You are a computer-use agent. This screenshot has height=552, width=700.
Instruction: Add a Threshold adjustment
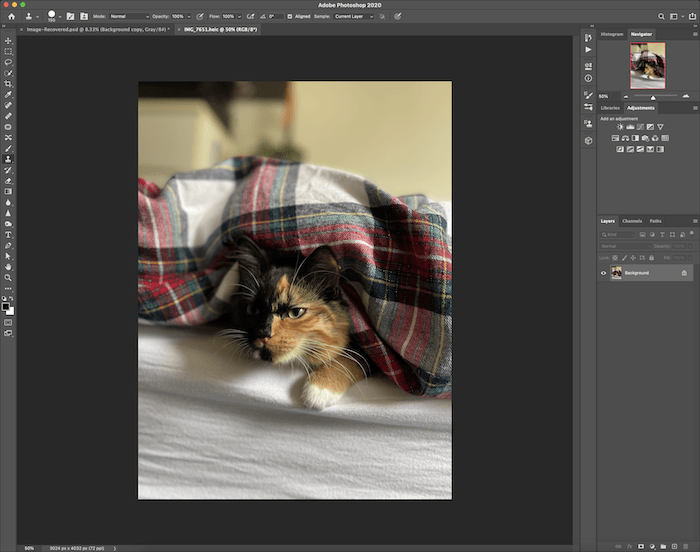coord(640,149)
